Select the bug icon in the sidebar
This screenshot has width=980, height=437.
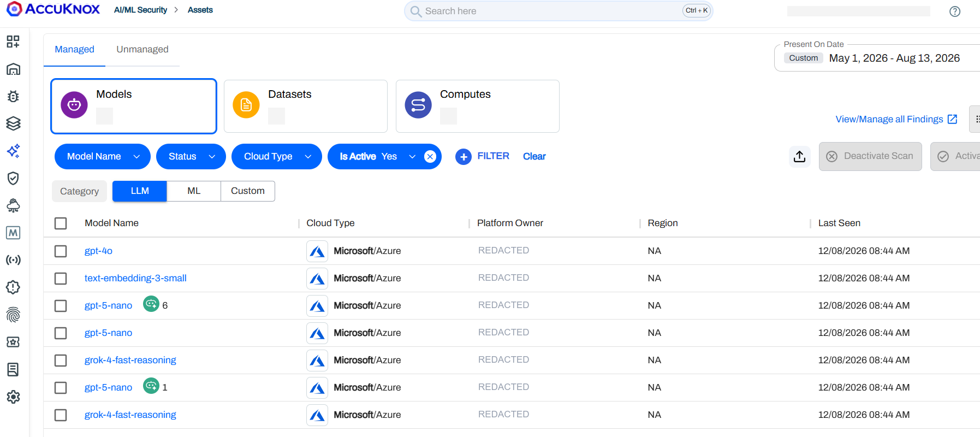click(x=13, y=96)
